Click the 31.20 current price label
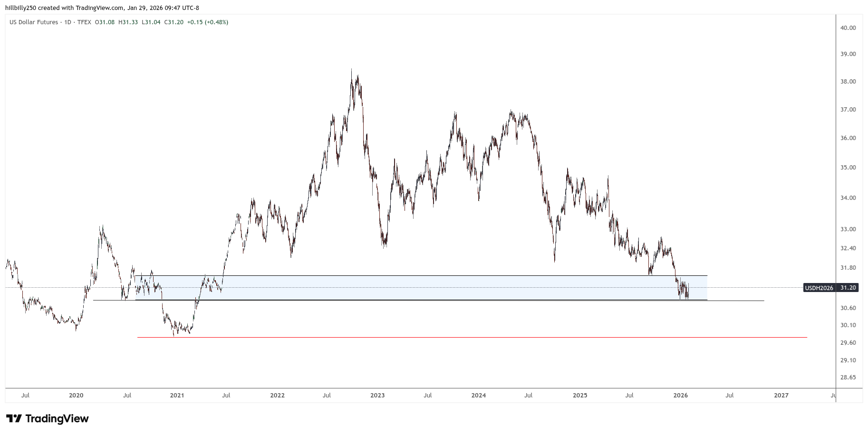Screen dimensions: 868x434 tap(848, 288)
